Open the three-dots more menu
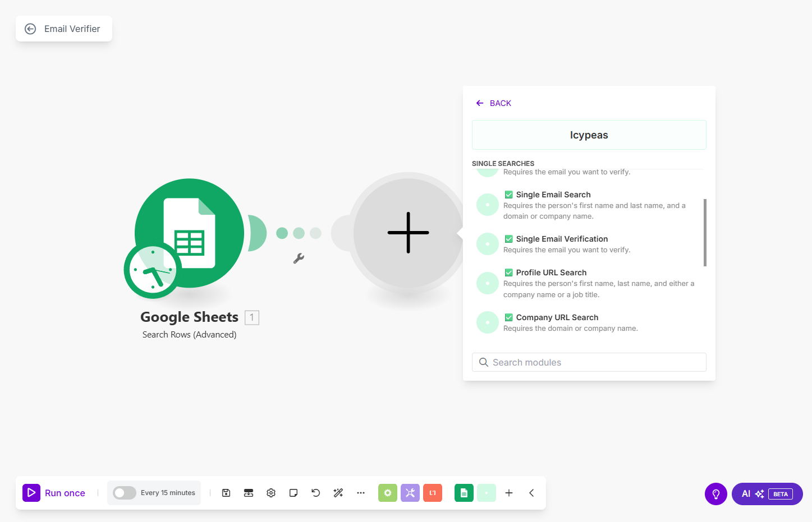812x522 pixels. click(x=361, y=493)
